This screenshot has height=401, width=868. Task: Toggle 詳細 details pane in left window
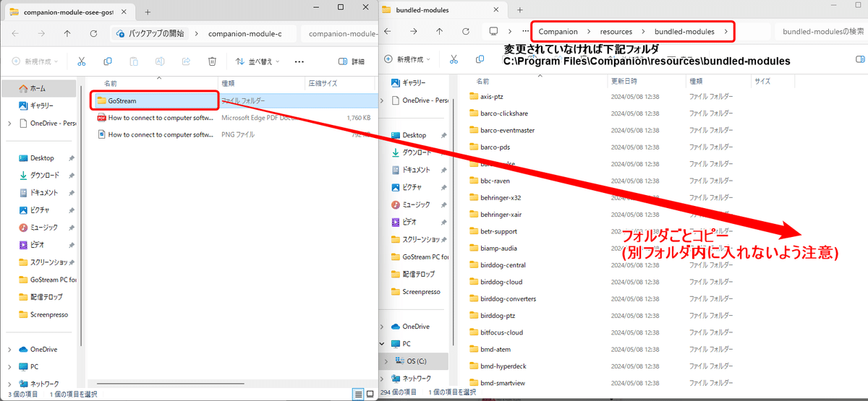352,61
